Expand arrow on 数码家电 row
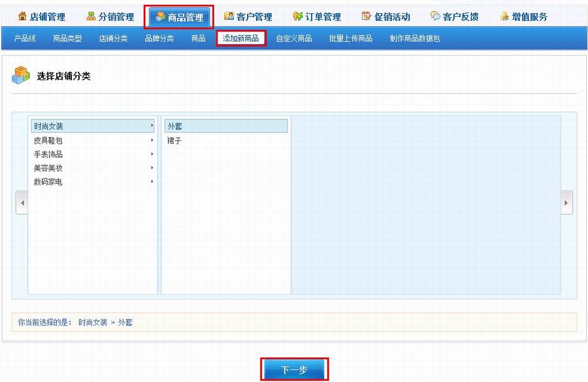Viewport: 588px width, 382px height. point(152,182)
